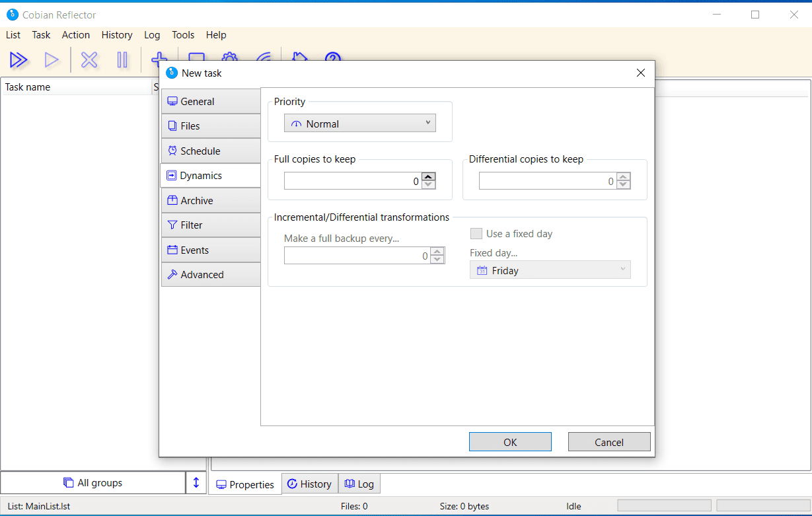Click the arrow-box icon on Dynamics tab
Viewport: 812px width, 516px height.
point(172,176)
